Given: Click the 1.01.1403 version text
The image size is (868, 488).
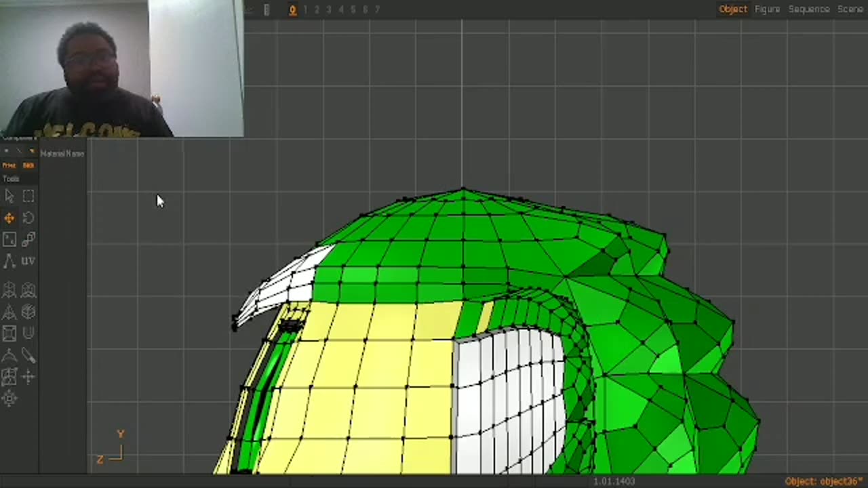Looking at the screenshot, I should (614, 481).
